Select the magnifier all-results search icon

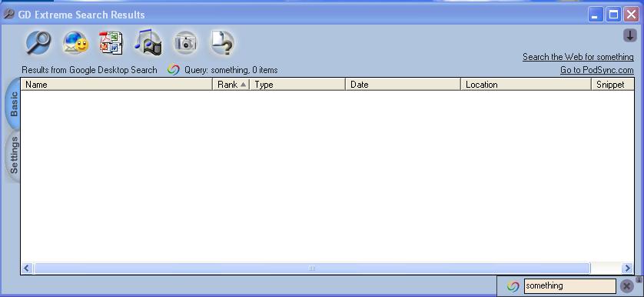point(38,43)
